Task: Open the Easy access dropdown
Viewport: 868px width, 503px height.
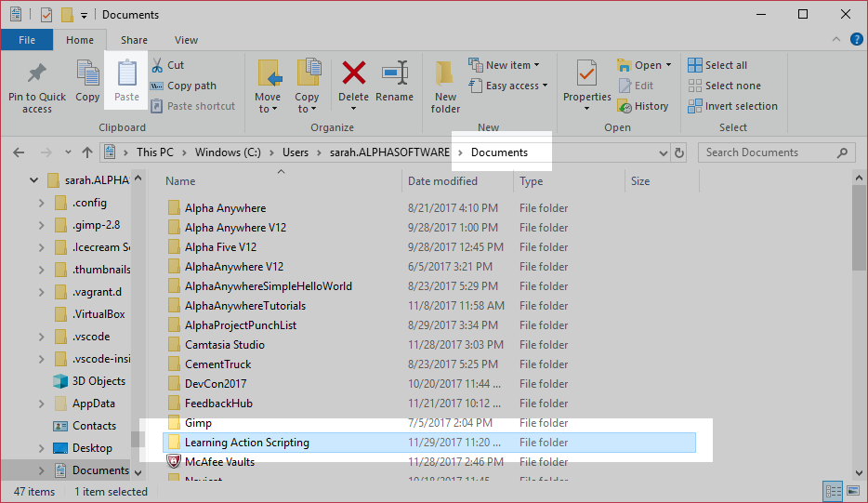Action: coord(508,86)
